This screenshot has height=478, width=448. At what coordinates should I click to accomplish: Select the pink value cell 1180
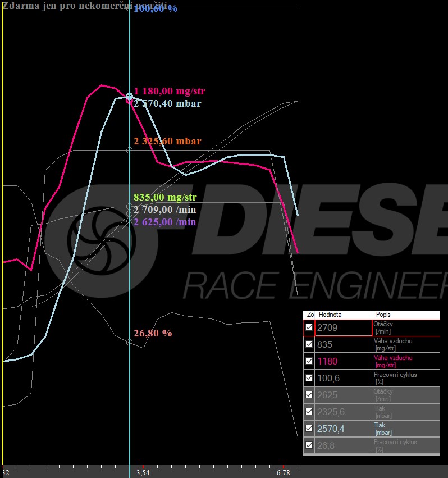(x=343, y=361)
